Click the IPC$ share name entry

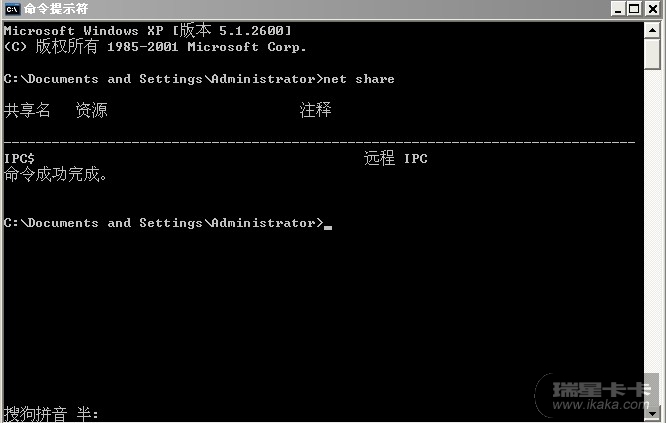(20, 159)
